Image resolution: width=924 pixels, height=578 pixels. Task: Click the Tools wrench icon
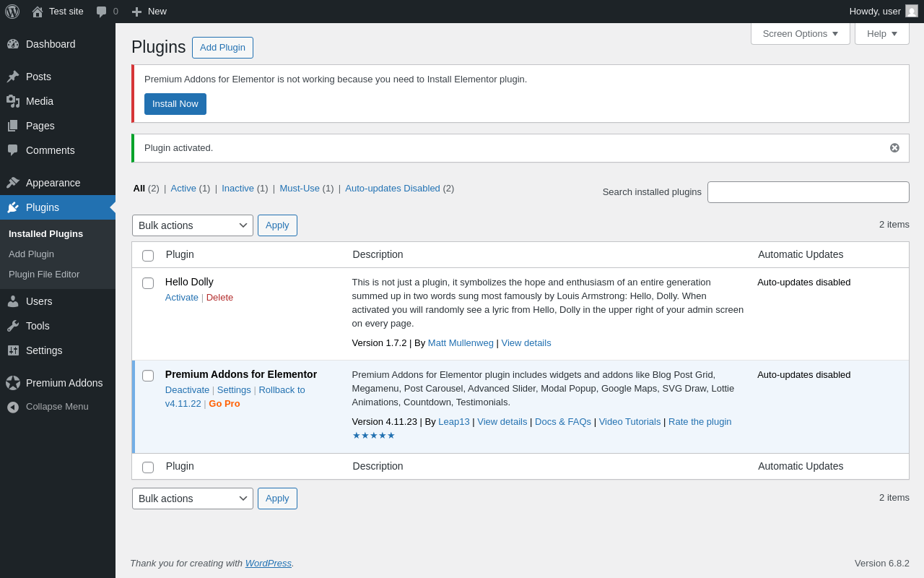click(x=13, y=326)
